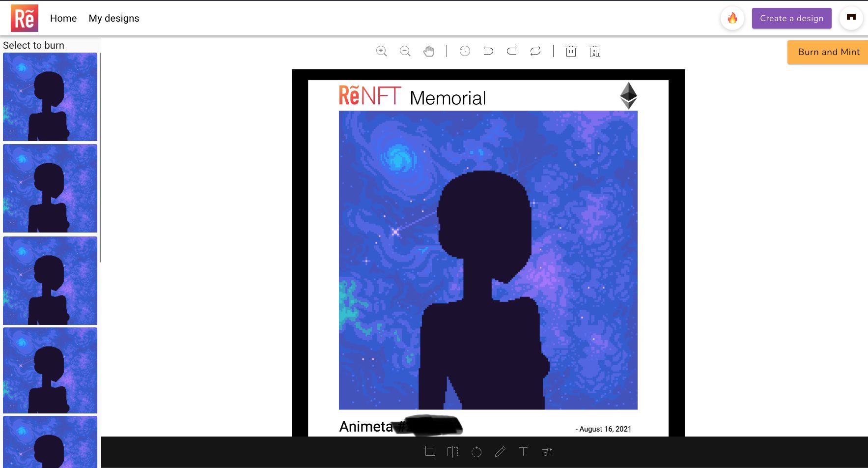Select the Draw pencil tool
The width and height of the screenshot is (868, 468).
pyautogui.click(x=500, y=452)
